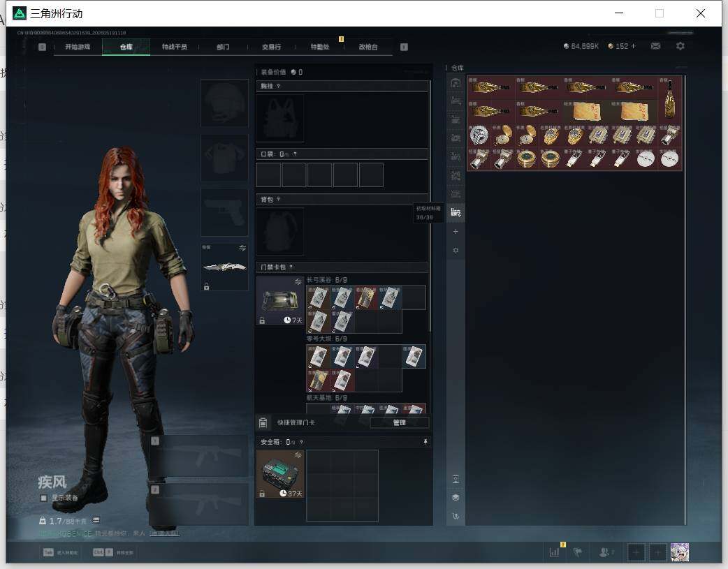Show help for 门禁卡包 question mark
728x569 pixels.
tap(291, 267)
